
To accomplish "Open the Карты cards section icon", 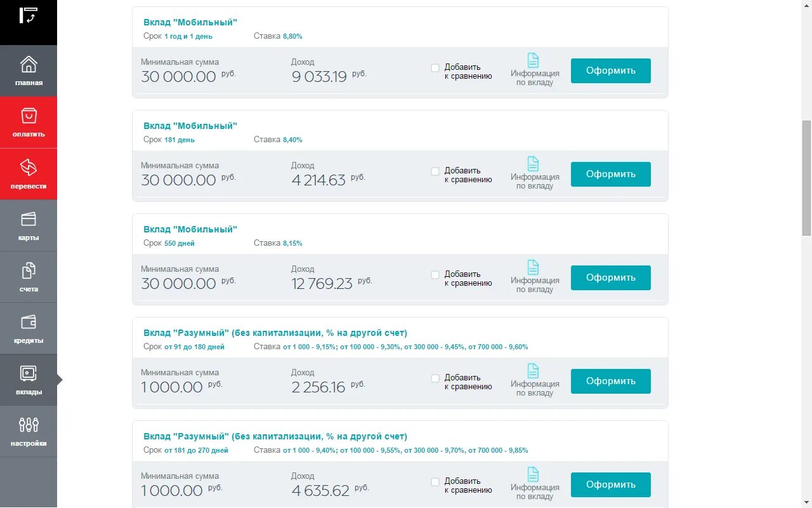I will coord(29,219).
